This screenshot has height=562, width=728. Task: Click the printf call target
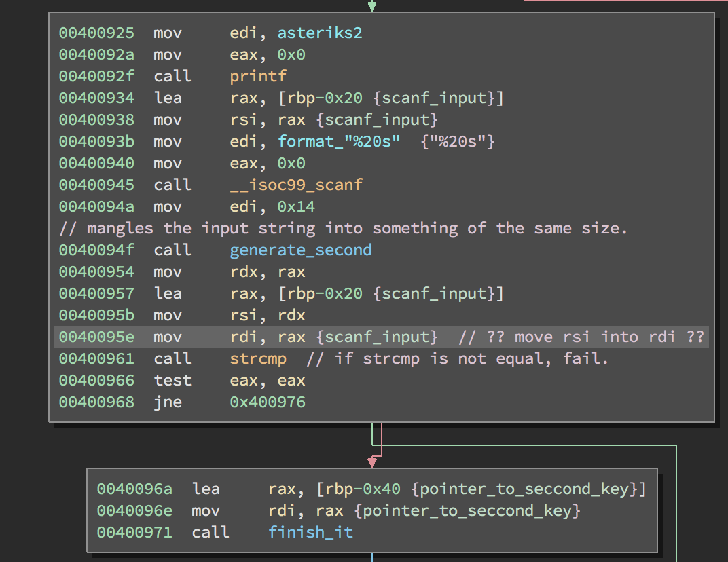pos(258,76)
